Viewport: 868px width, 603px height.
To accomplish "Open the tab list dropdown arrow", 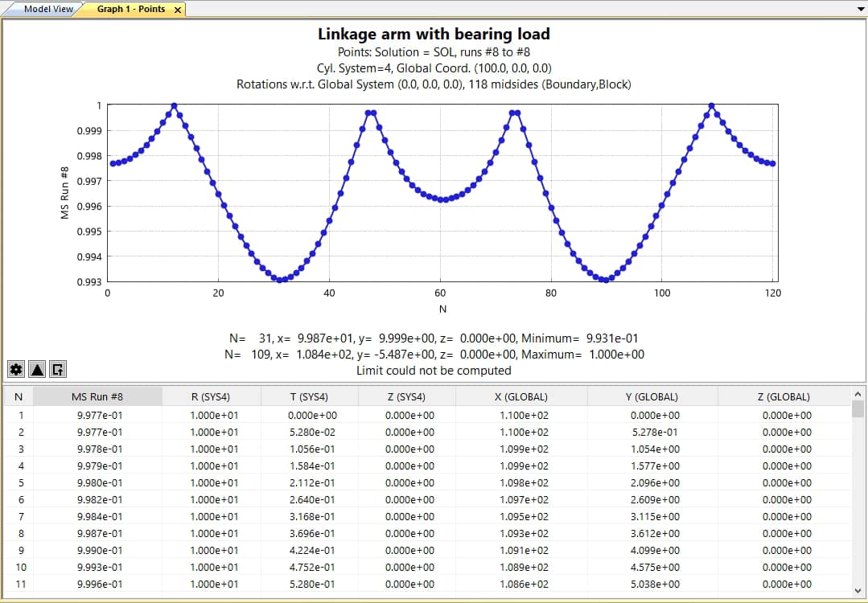I will click(x=860, y=8).
